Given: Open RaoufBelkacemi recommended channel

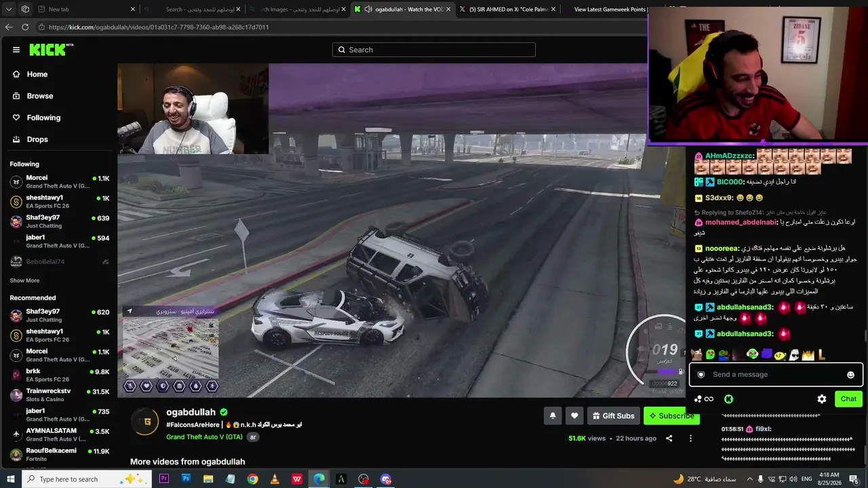Looking at the screenshot, I should point(60,454).
